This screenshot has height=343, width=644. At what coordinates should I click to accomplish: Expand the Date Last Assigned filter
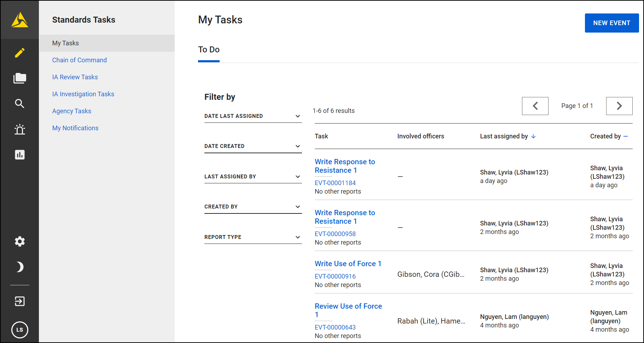tap(253, 116)
